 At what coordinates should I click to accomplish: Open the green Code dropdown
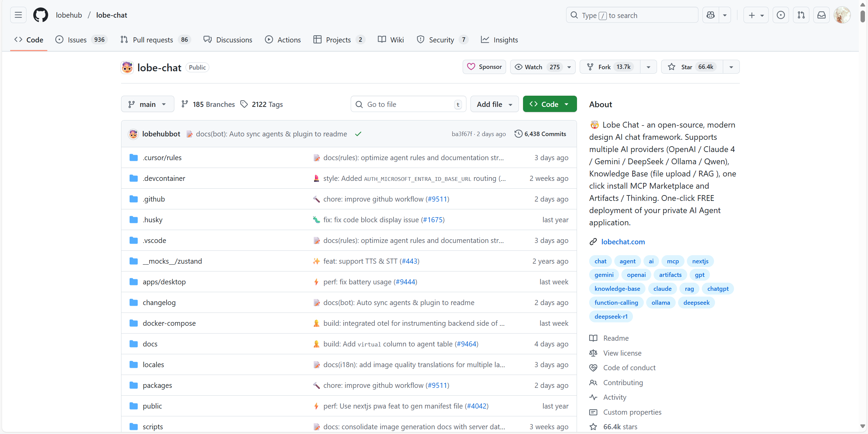pyautogui.click(x=549, y=104)
